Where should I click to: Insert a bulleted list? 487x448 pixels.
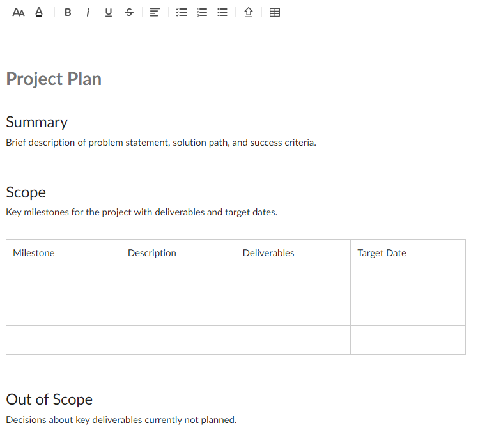point(222,12)
